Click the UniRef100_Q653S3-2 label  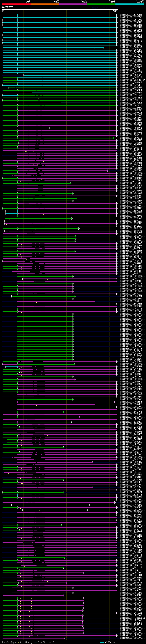pos(132,80)
